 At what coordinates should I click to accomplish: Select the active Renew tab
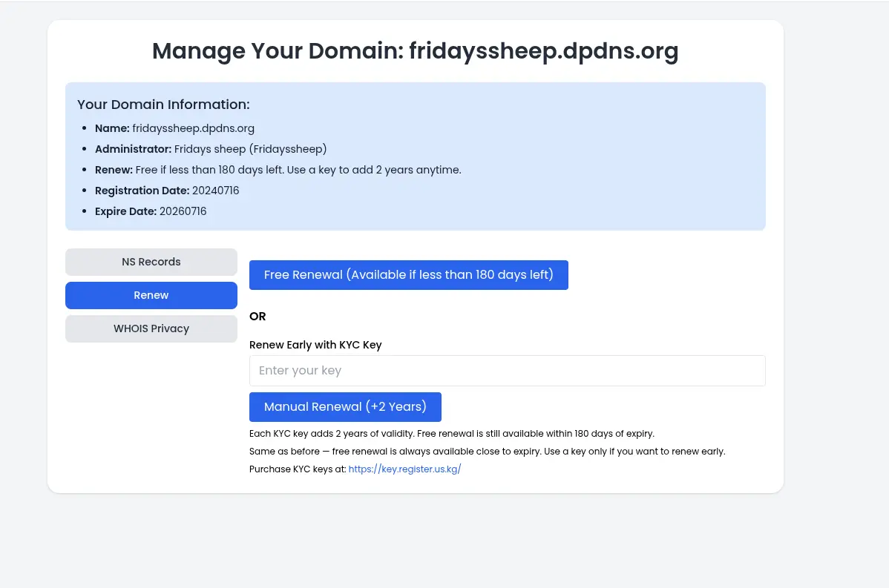[x=151, y=295]
